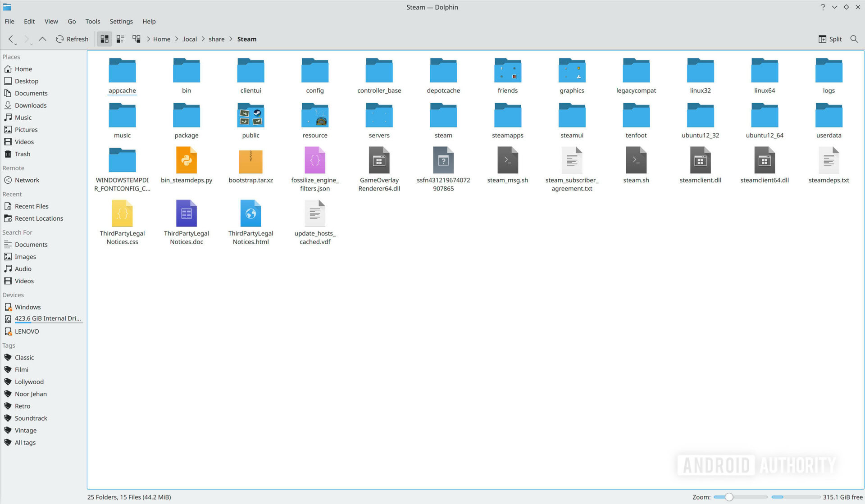This screenshot has width=865, height=504.
Task: Expand chevron between share and Steam
Action: pos(231,39)
